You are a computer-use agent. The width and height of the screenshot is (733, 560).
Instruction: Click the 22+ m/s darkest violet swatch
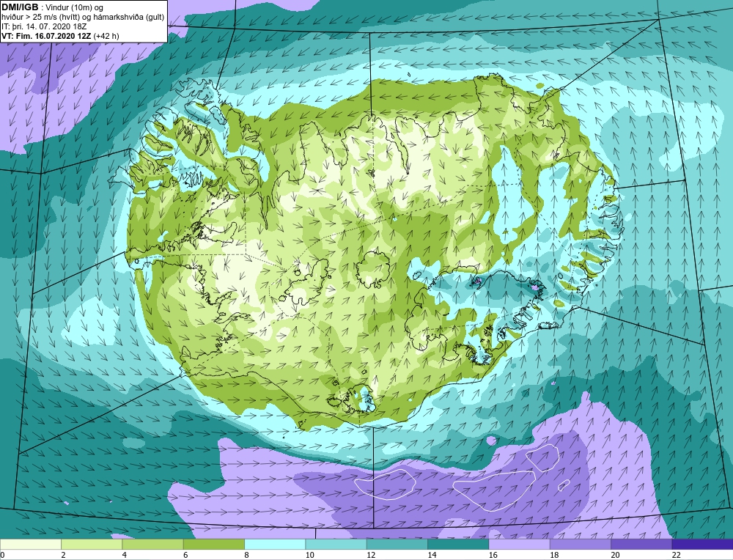click(x=702, y=545)
